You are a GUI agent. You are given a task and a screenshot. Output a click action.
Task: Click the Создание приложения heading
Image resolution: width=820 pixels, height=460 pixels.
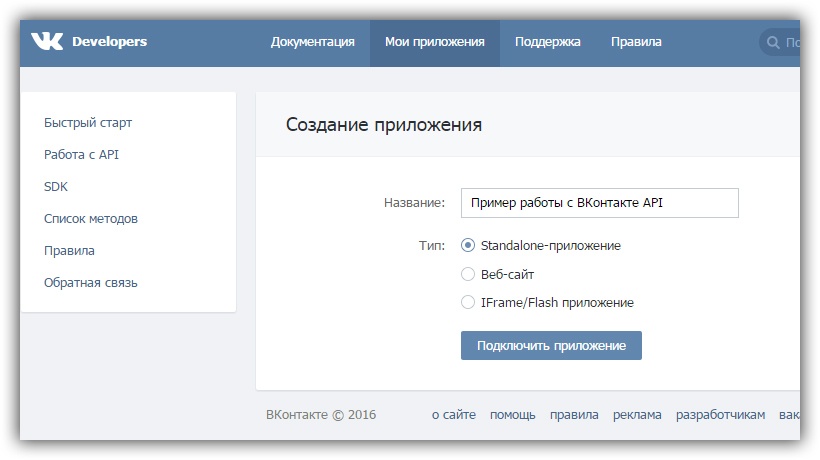click(384, 125)
